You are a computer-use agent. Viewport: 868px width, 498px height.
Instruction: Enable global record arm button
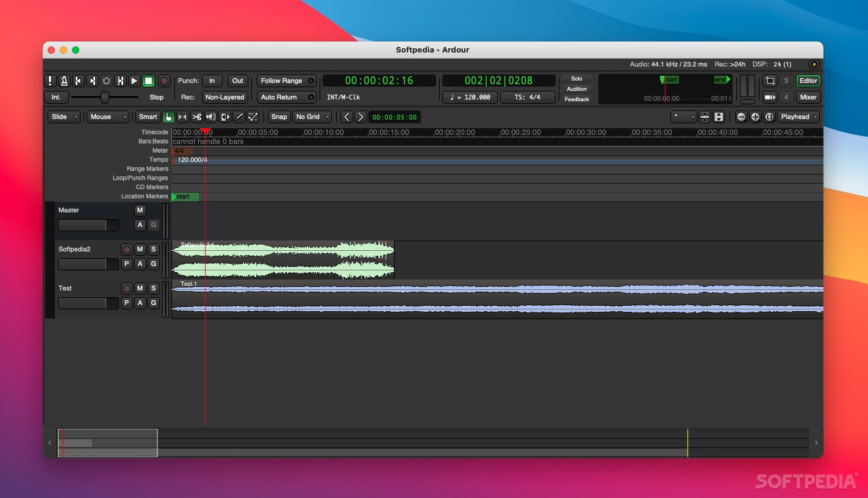(164, 81)
